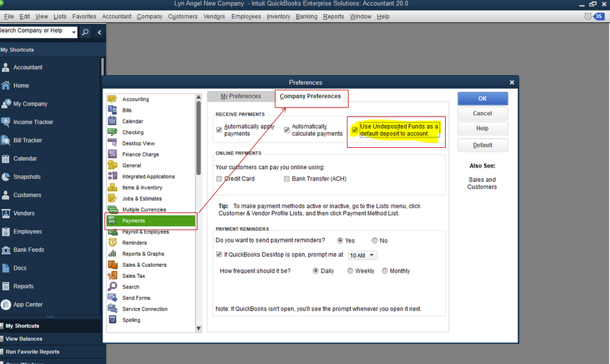Open the Accountant menu
Screen dimensions: 610x364
[116, 16]
